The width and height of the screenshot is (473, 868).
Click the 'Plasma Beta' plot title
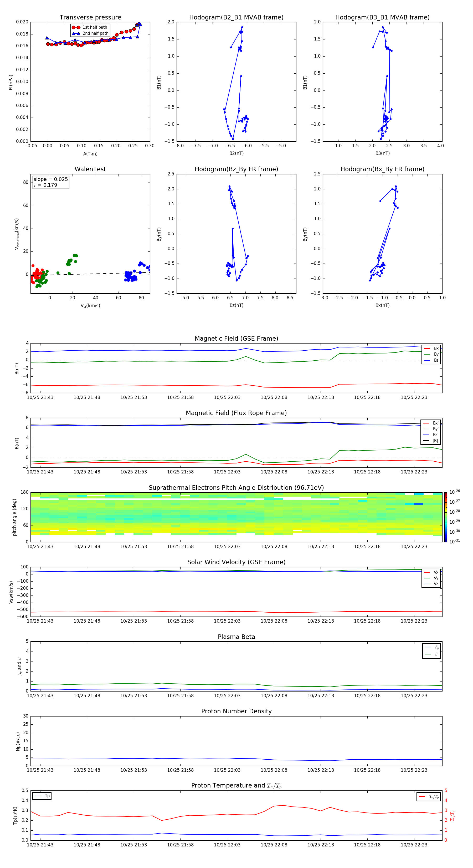[x=236, y=637]
